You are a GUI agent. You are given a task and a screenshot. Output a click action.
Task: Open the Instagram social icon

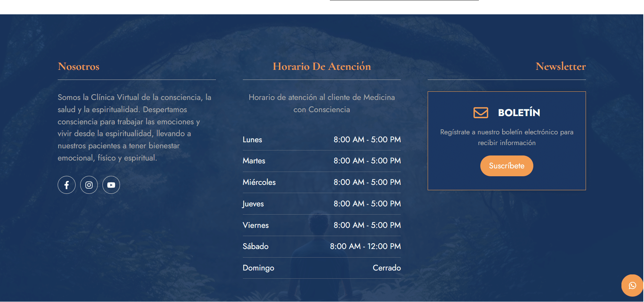[89, 185]
